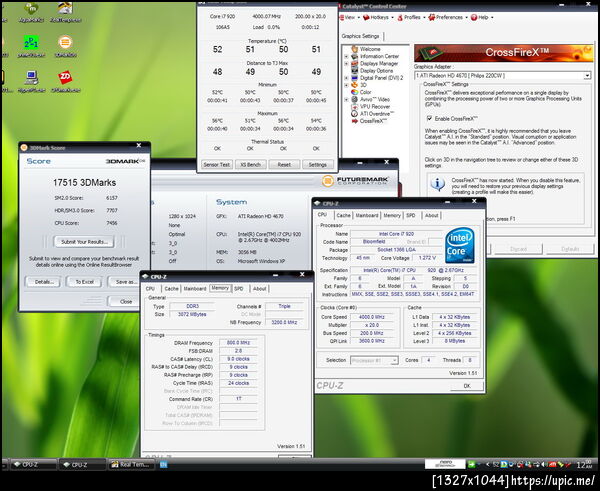600x491 pixels.
Task: Toggle the Enable CrossFireX checkbox
Action: (x=429, y=119)
